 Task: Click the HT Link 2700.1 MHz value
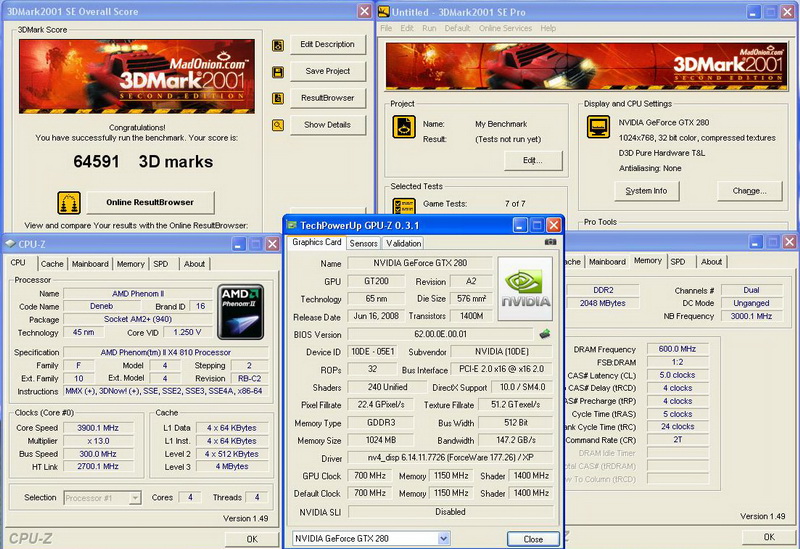click(97, 466)
